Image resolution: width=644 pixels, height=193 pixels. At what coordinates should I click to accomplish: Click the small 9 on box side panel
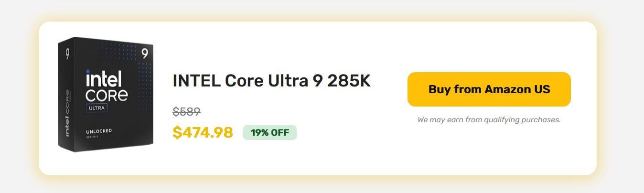(x=67, y=53)
